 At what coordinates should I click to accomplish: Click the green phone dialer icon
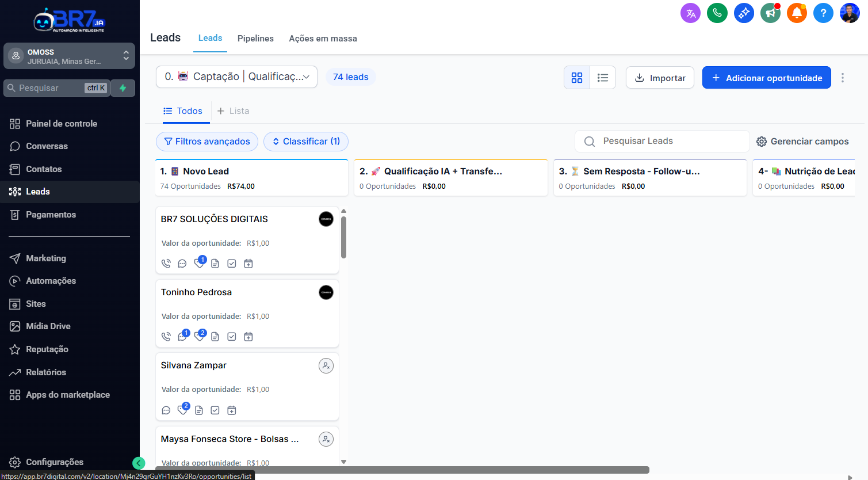click(717, 13)
